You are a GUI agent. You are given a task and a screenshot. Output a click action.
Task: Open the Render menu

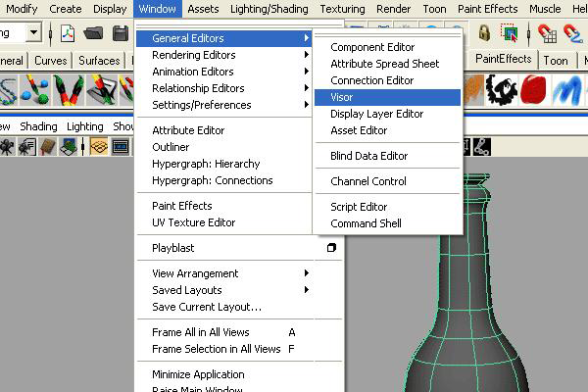point(393,9)
